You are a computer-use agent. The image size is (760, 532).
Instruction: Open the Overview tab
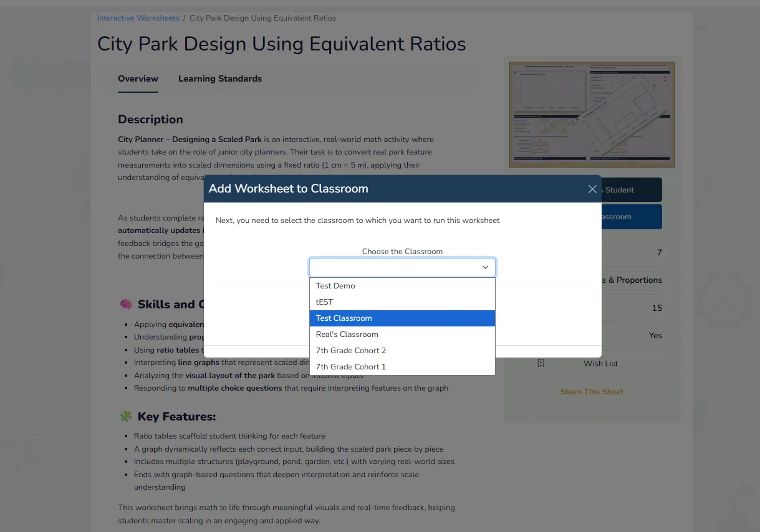138,79
